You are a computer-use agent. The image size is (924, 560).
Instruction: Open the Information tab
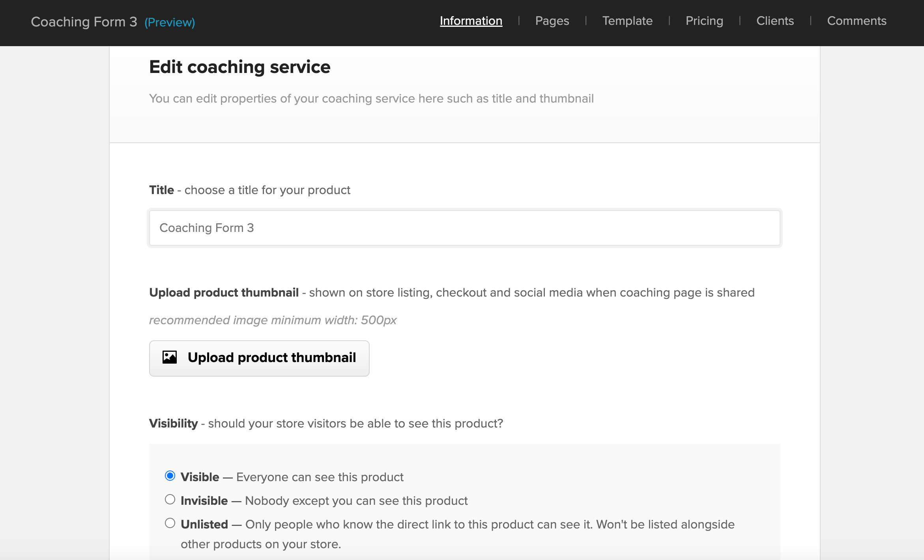pos(471,21)
